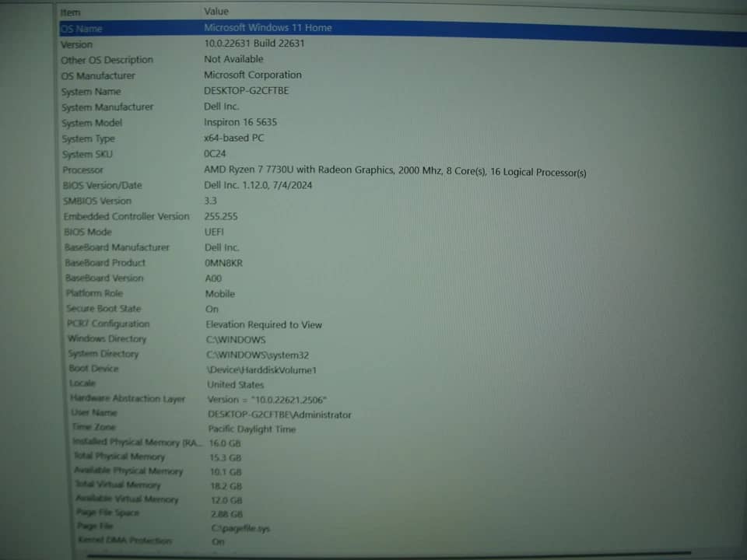This screenshot has width=747, height=560.
Task: Select the Windows Directory row
Action: 107,338
